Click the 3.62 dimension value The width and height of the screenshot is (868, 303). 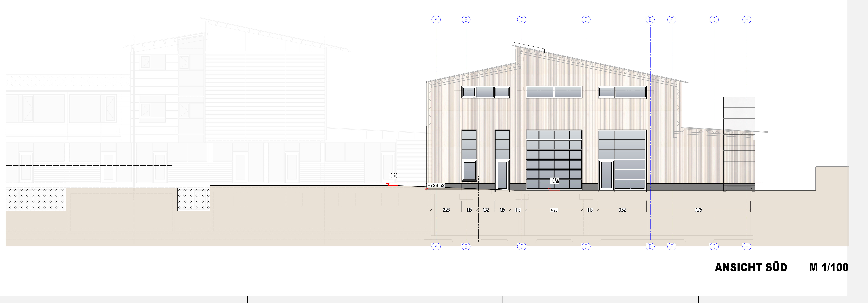click(x=622, y=210)
